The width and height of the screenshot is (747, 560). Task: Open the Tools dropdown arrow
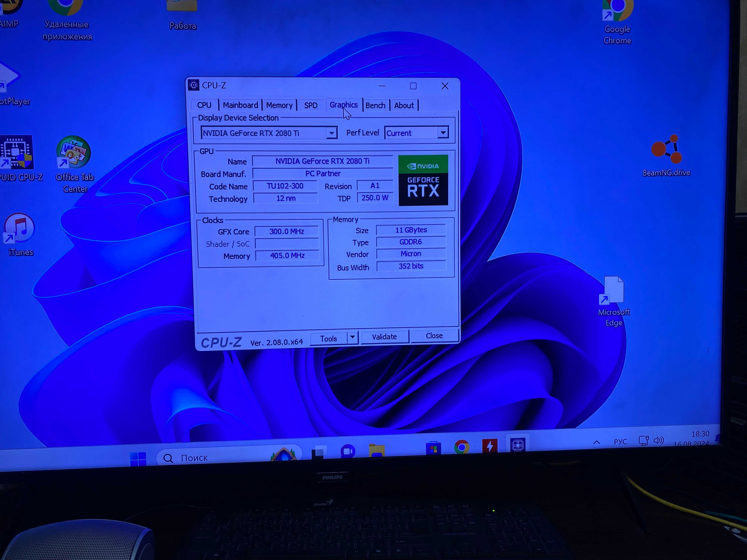tap(352, 337)
